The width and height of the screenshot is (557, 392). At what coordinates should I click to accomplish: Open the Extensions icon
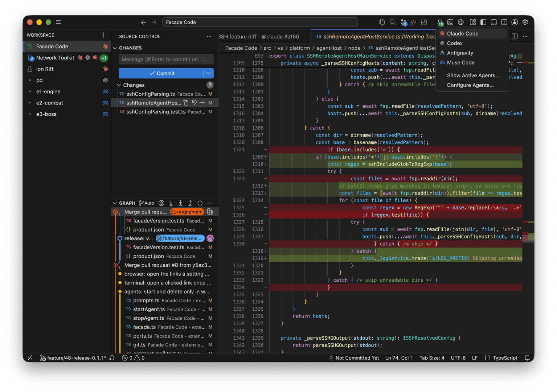point(424,22)
